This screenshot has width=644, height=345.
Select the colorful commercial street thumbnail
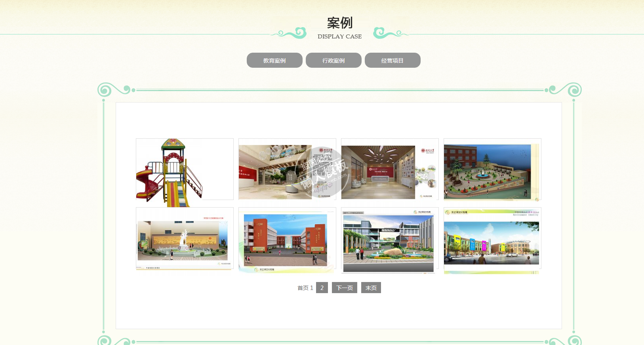[492, 239]
